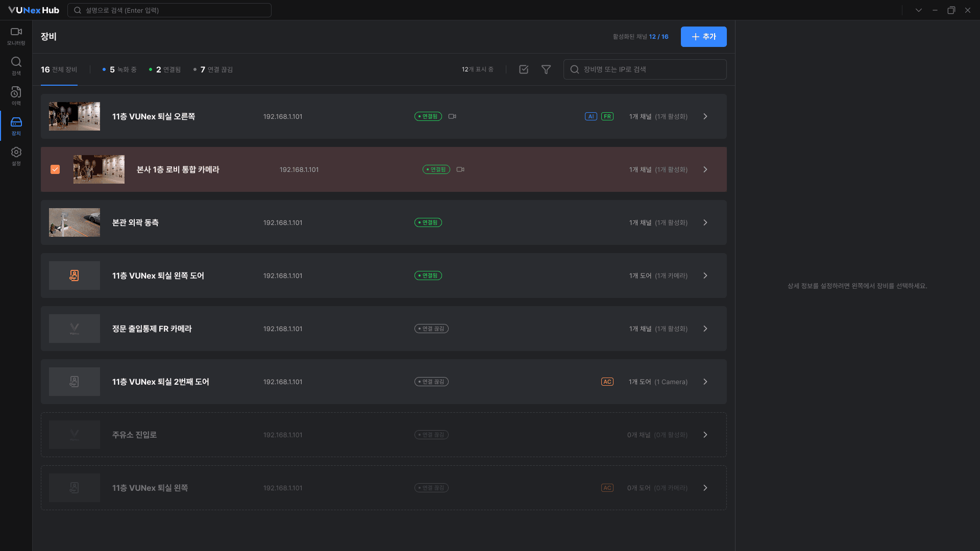The height and width of the screenshot is (551, 980).
Task: Click door icon of 11층 VUNex 퇴실 2번째 도어
Action: (75, 382)
